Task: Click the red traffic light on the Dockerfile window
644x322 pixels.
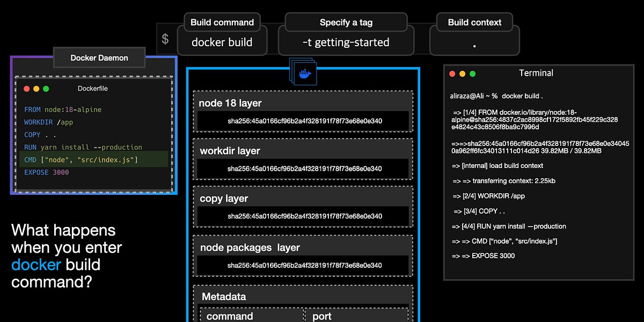Action: coord(26,89)
